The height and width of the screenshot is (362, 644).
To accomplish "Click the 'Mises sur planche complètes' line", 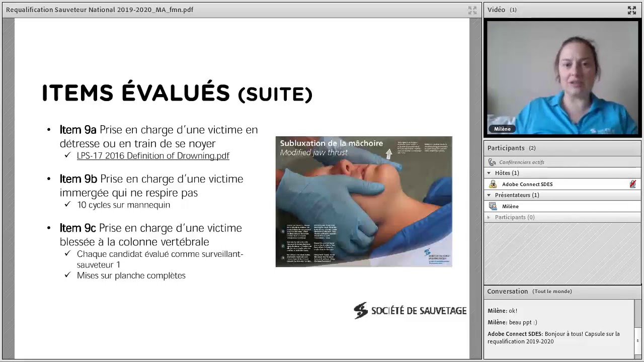I will (x=131, y=276).
